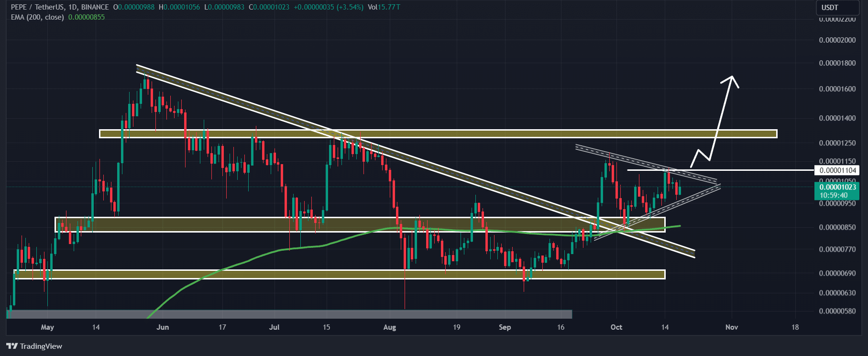Click the May label on time axis
The width and height of the screenshot is (868, 356).
[47, 327]
